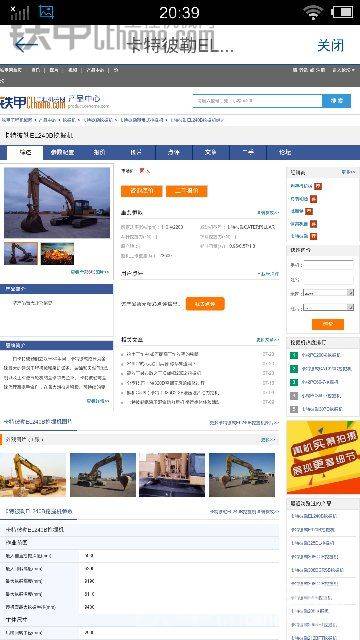The image size is (360, 640).
Task: Click the blue search button
Action: click(336, 100)
